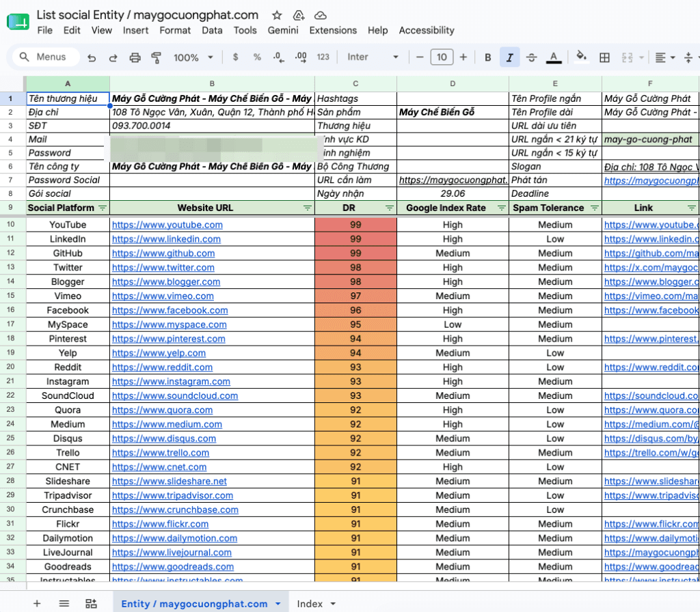The image size is (700, 612).
Task: Decrease decimal places
Action: tap(279, 57)
